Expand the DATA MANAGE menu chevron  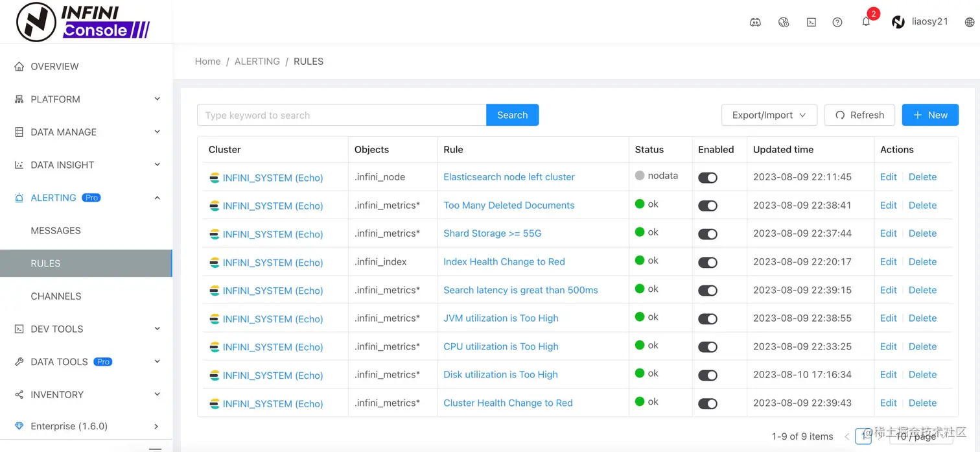(x=157, y=132)
